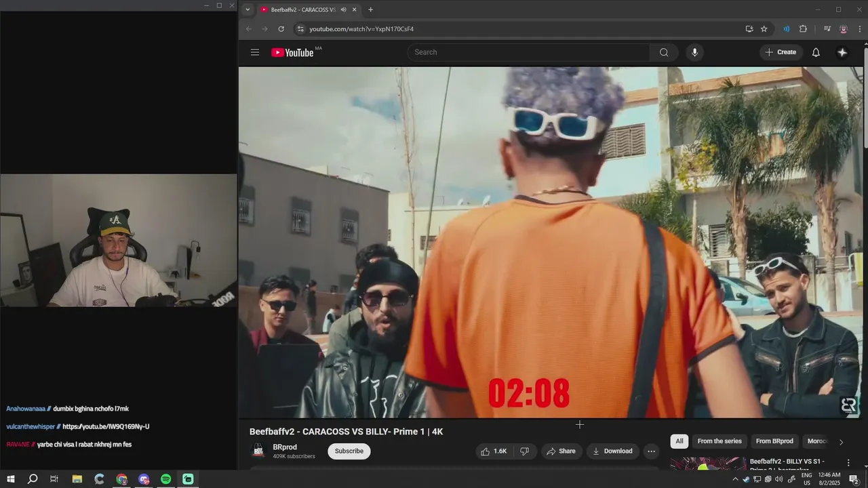Switch to the Beefbaffv2 browser tab
The image size is (868, 488).
tap(303, 9)
